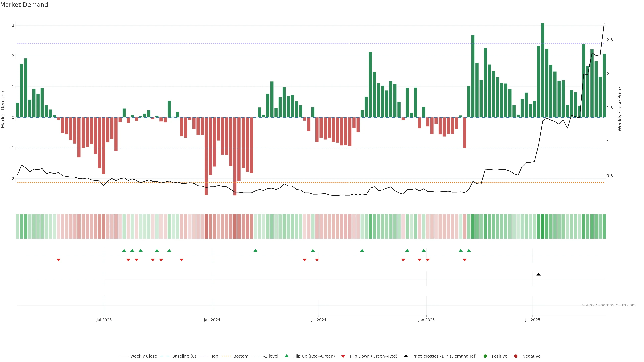Click black price-cross marker near Jul 2025

(539, 274)
